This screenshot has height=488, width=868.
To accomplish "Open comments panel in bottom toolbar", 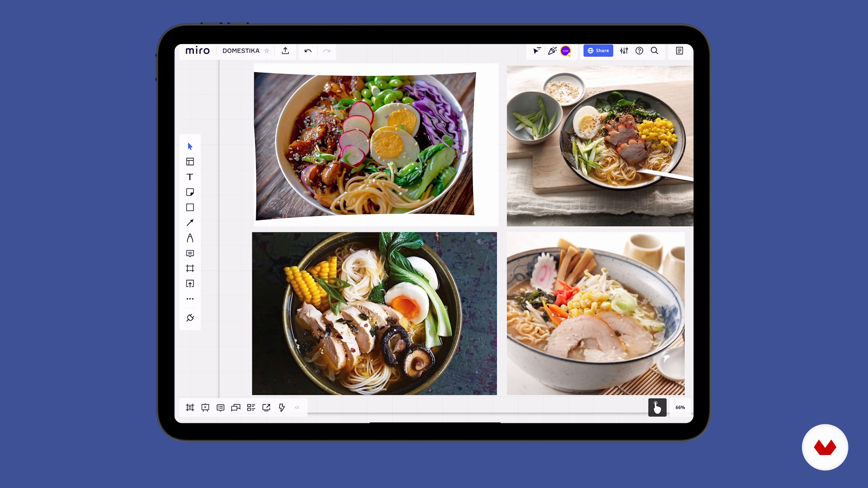I will point(221,408).
